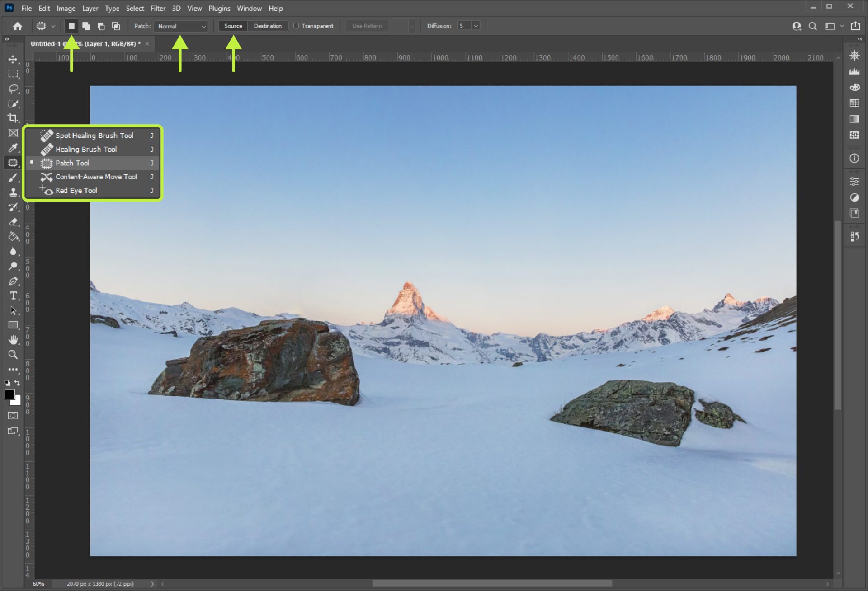Click the background color swatch
Viewport: 868px width, 591px height.
click(x=17, y=401)
